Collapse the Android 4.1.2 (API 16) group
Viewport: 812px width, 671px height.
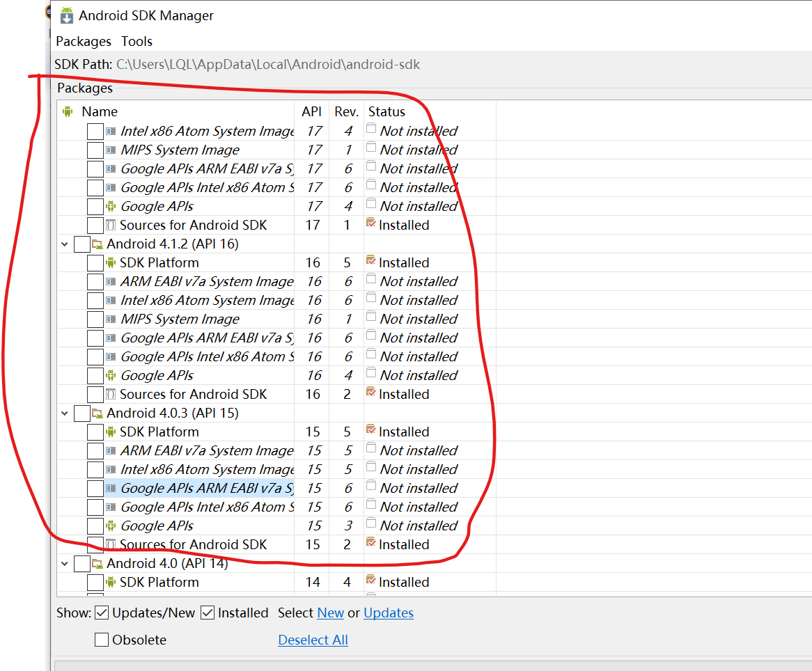(65, 244)
